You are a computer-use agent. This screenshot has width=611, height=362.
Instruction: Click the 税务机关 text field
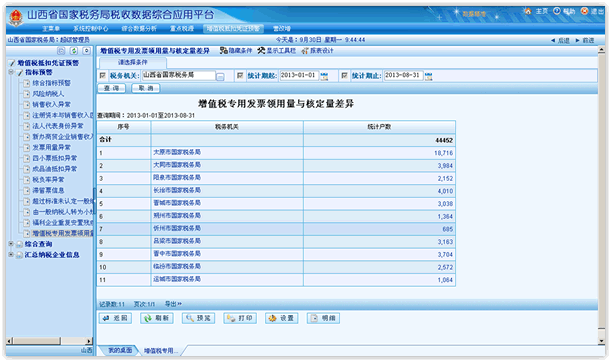(x=178, y=76)
